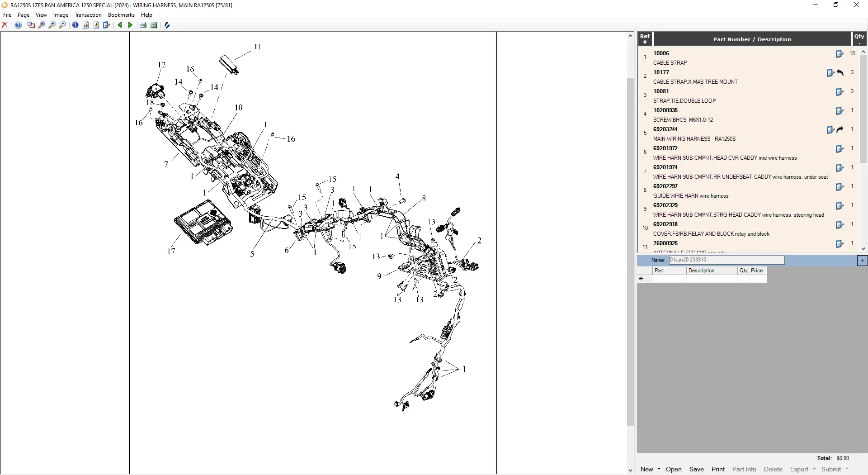
Task: Open the New dropdown arrow
Action: coord(659,469)
